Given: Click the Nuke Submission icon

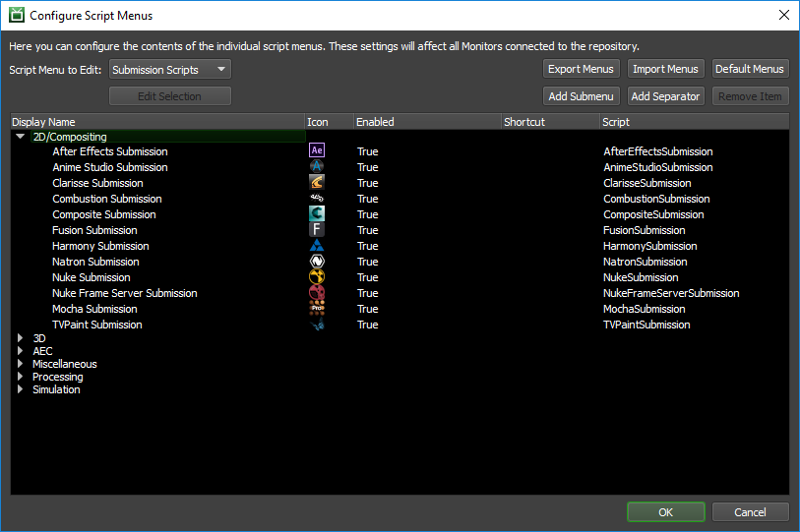Looking at the screenshot, I should (317, 277).
